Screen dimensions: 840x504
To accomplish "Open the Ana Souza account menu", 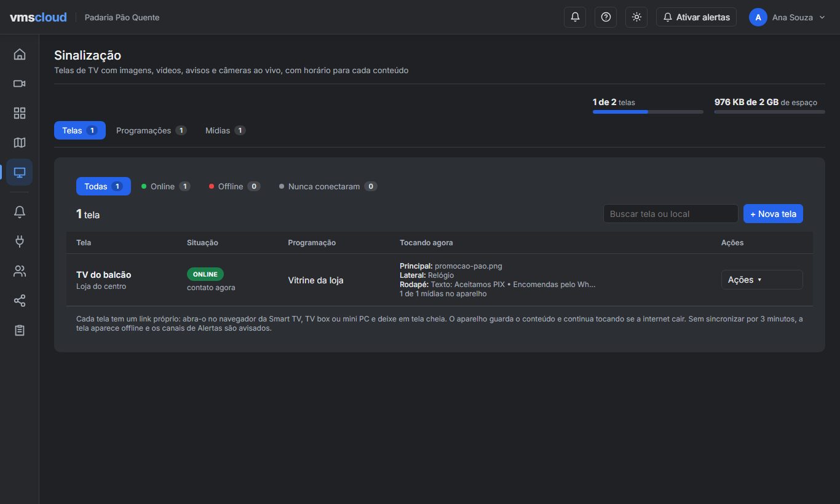I will (787, 17).
